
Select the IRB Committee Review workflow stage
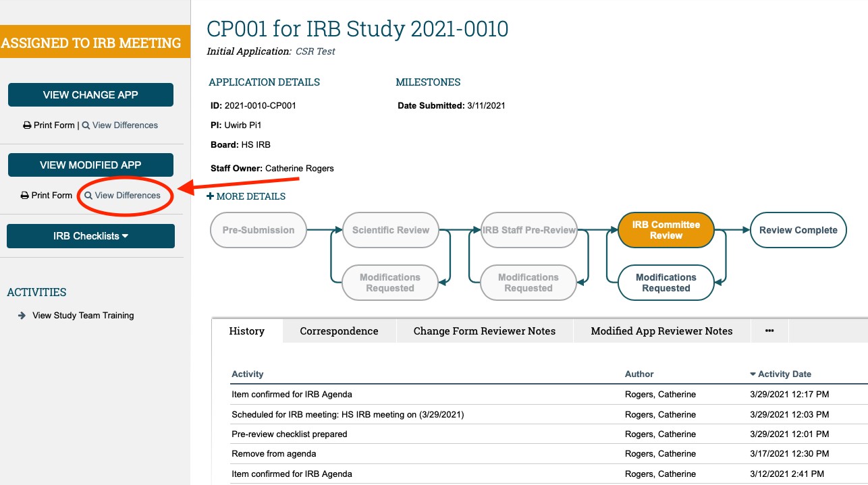[x=666, y=230]
